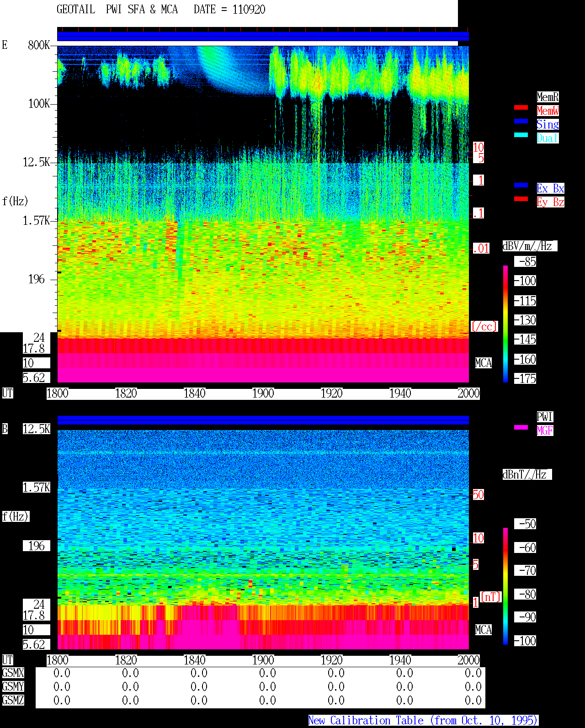Click the red MemW legend swatch
The image size is (585, 728).
521,107
